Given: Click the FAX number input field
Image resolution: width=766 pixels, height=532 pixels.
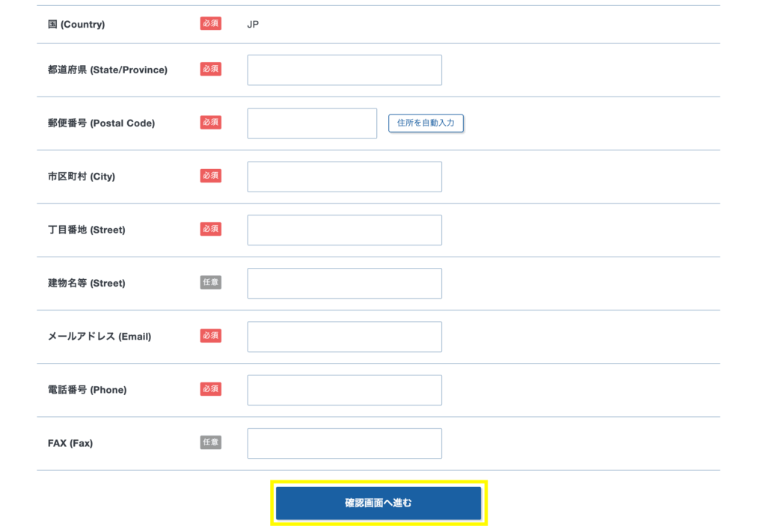Looking at the screenshot, I should coord(344,443).
